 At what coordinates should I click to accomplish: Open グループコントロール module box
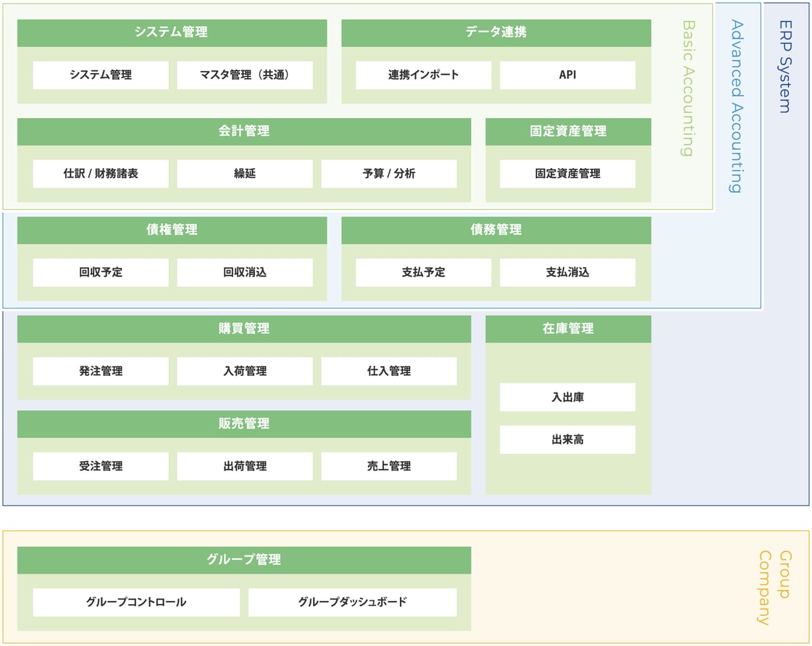(x=136, y=603)
